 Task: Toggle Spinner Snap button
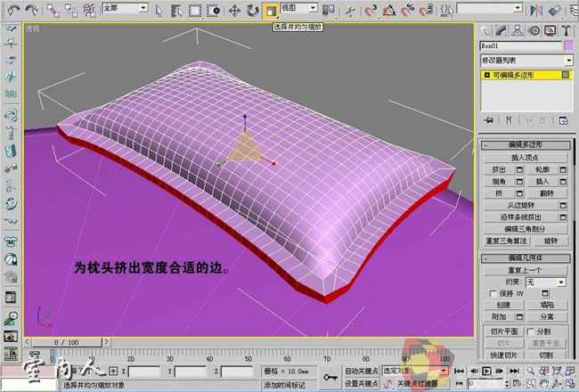coord(426,10)
